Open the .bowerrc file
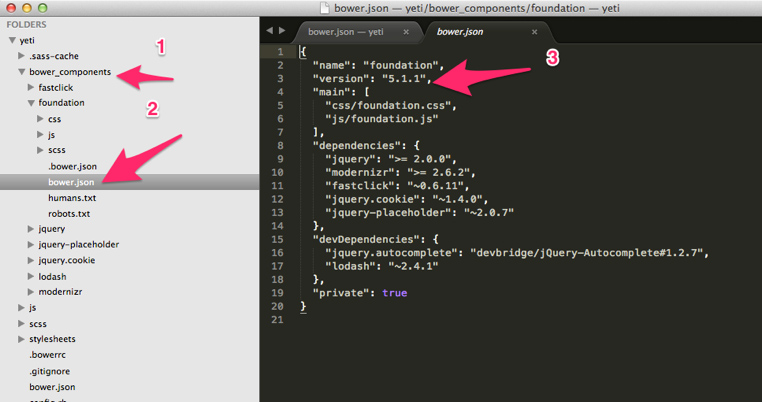 (x=47, y=355)
